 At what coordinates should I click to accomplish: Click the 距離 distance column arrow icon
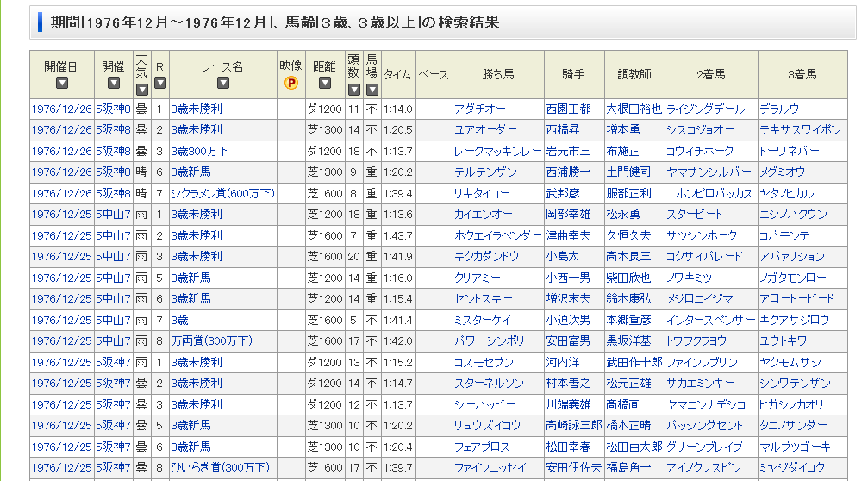click(x=324, y=84)
